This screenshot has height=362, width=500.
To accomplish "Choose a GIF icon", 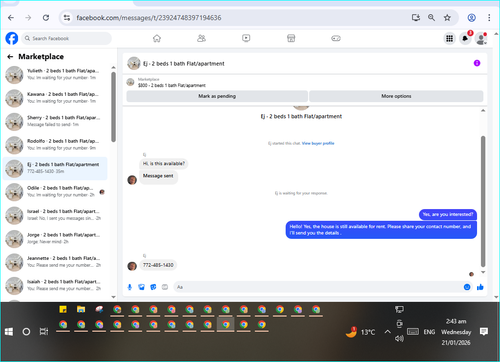I will pos(165,287).
